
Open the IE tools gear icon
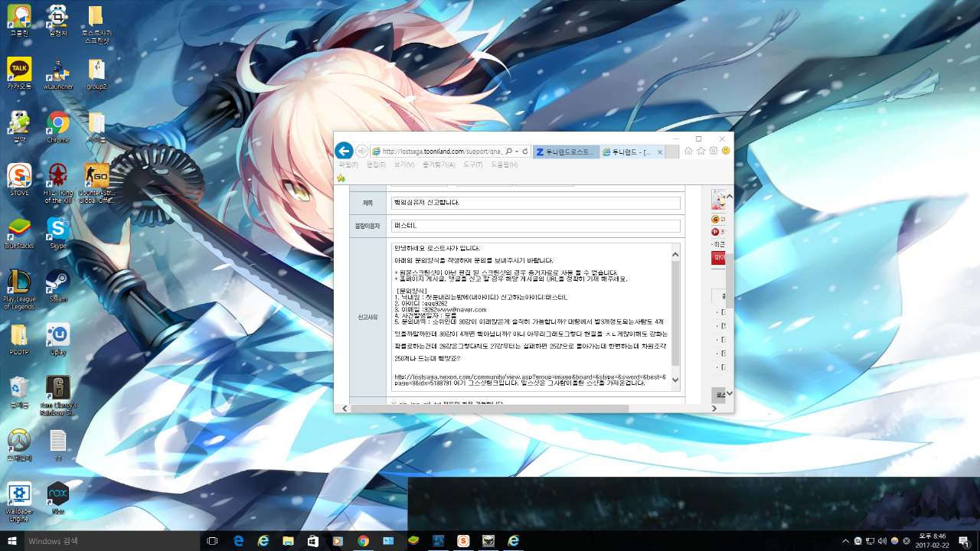tap(713, 151)
